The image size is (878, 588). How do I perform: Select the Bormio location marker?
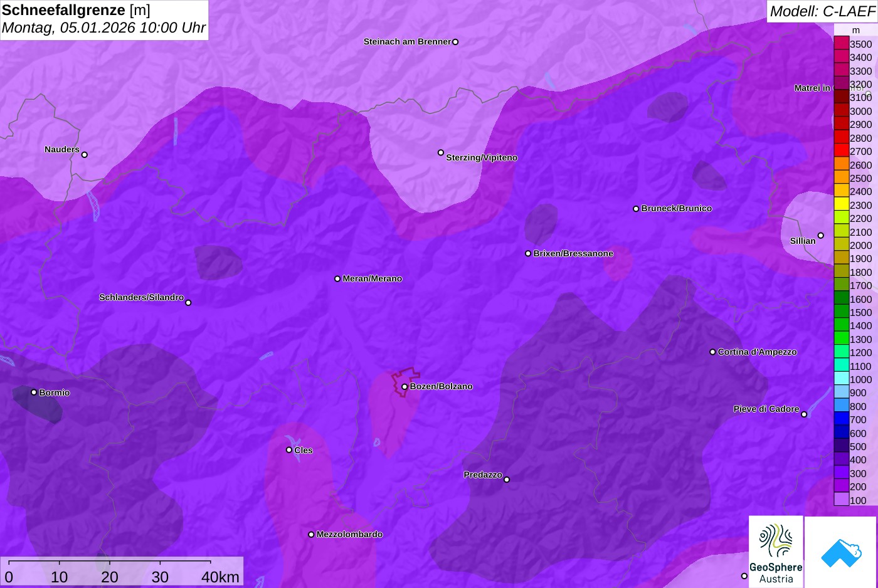coord(34,392)
